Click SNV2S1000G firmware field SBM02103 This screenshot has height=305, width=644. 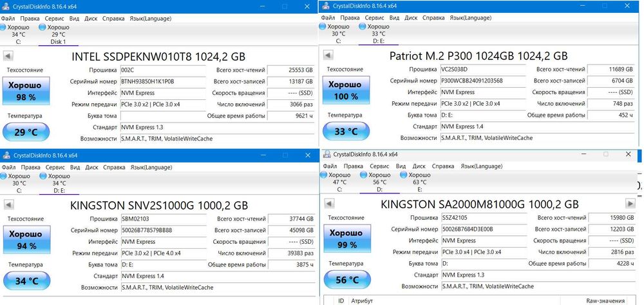point(164,219)
